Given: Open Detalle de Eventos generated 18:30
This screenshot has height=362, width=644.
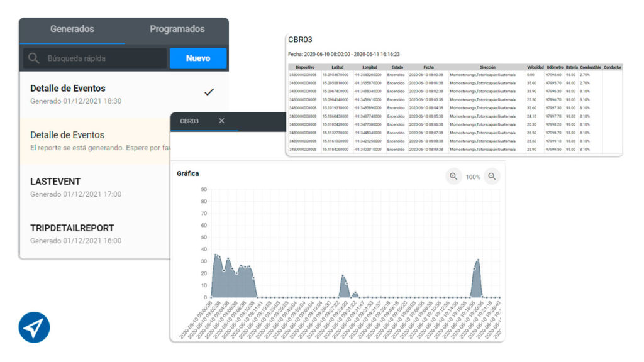Looking at the screenshot, I should tap(124, 94).
